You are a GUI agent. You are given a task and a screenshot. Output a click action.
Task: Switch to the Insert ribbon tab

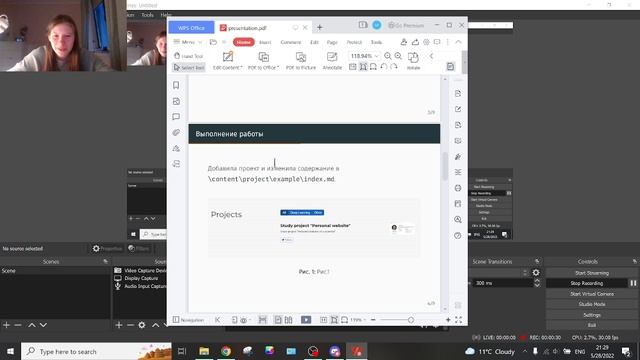(x=265, y=42)
